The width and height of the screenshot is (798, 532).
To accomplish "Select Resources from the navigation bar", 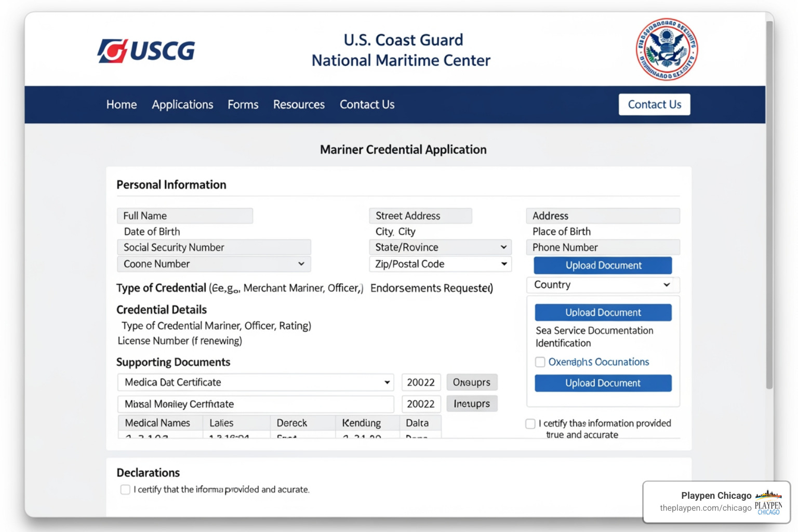I will coord(299,104).
